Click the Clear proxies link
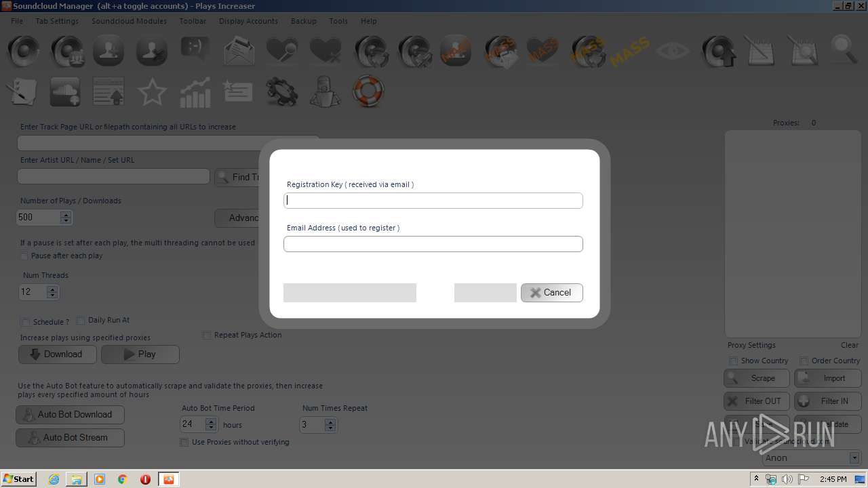 [849, 345]
